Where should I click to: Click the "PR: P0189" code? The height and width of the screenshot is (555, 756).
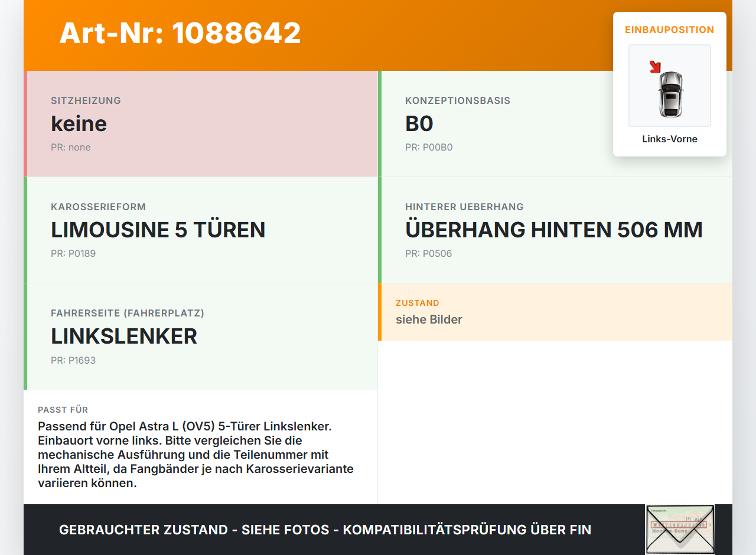coord(73,254)
